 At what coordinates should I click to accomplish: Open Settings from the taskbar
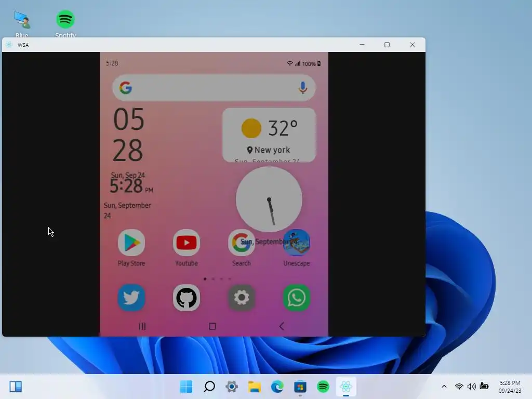pyautogui.click(x=232, y=387)
